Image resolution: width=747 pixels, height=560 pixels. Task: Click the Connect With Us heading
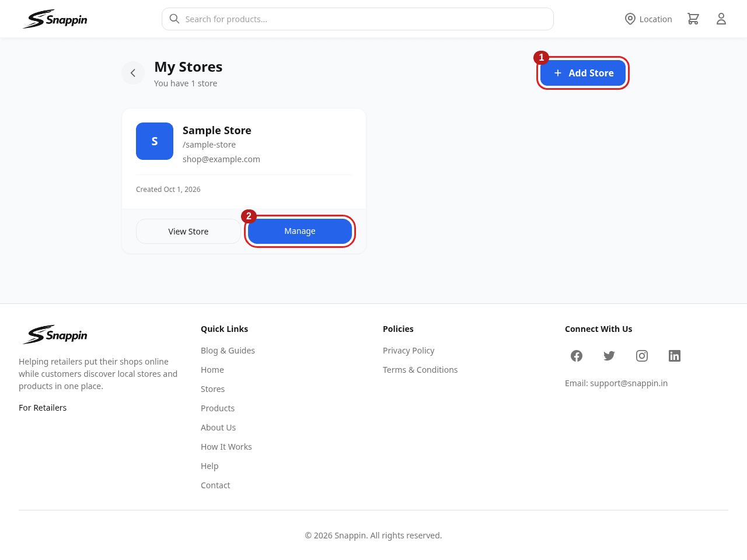(x=598, y=329)
